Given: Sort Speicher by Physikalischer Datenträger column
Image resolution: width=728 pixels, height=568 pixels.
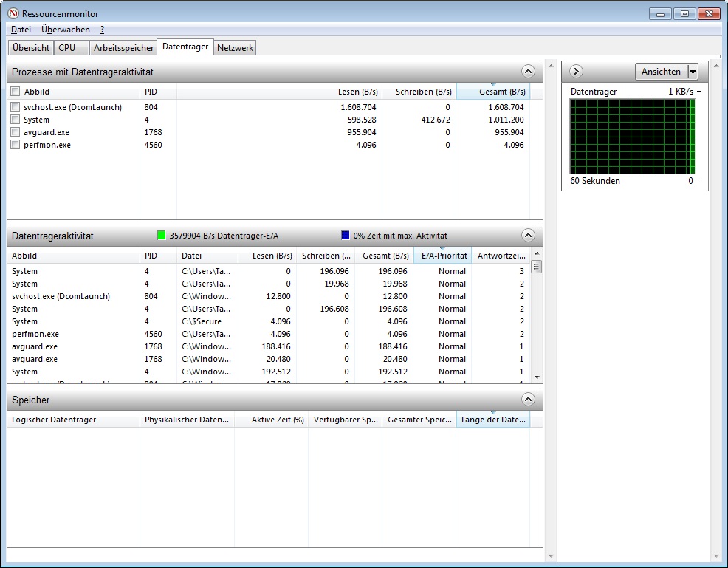Looking at the screenshot, I should click(x=187, y=420).
